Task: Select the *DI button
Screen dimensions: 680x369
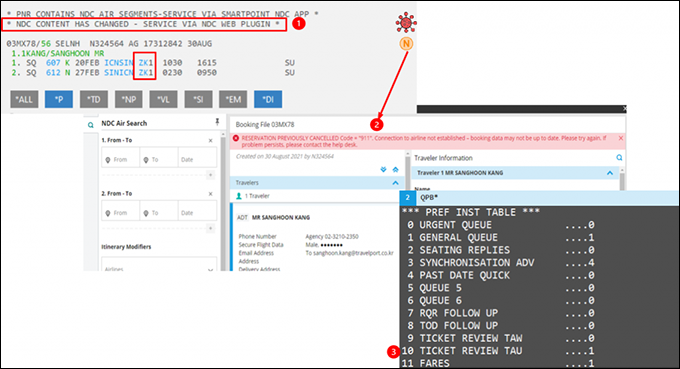Action: 268,99
